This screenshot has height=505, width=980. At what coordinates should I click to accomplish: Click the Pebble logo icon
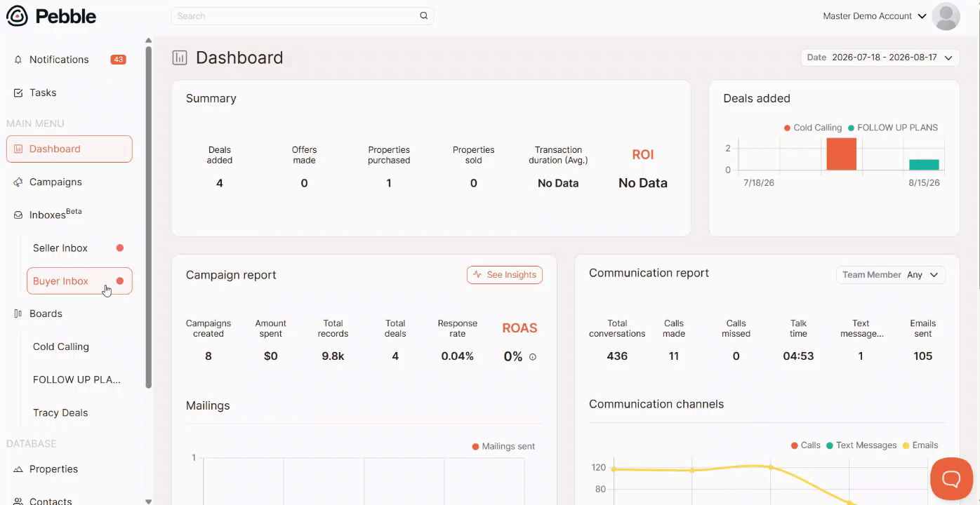(x=17, y=16)
